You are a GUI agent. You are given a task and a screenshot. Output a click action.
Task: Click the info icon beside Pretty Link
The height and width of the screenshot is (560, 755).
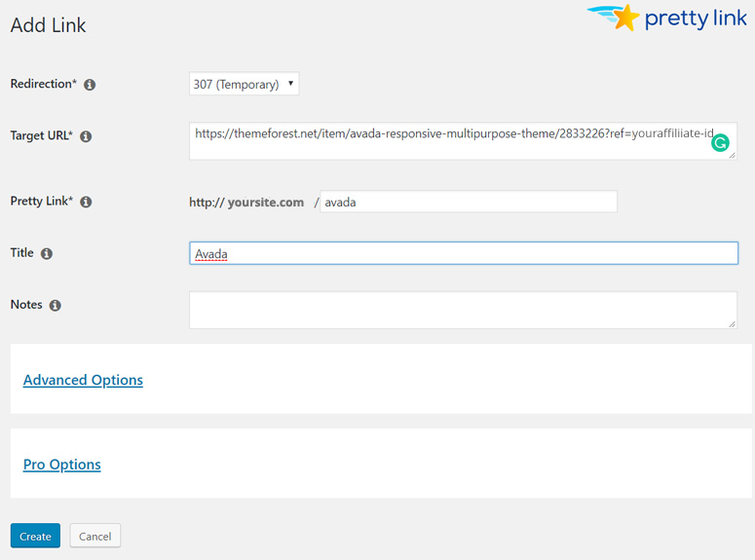coord(86,202)
